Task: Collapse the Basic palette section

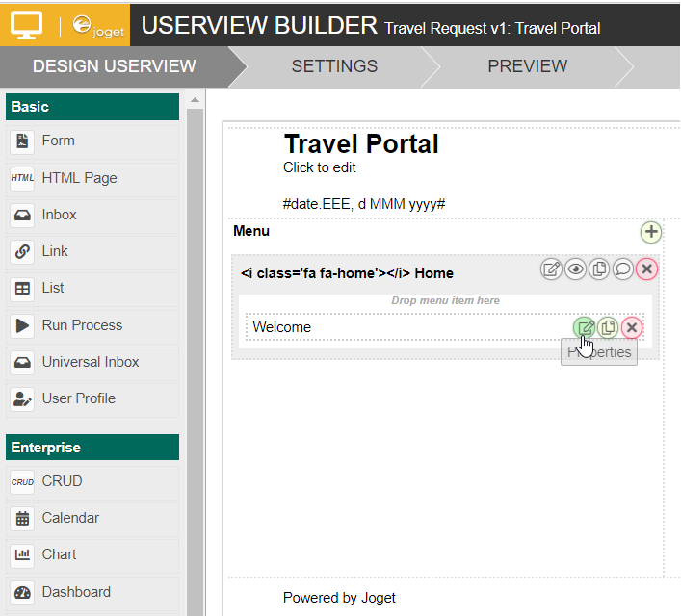Action: (92, 107)
